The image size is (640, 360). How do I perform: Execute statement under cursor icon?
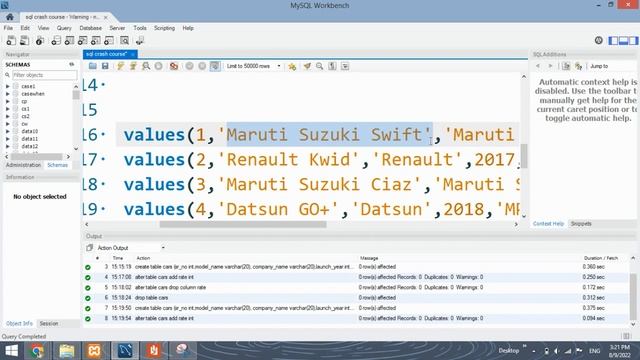coord(133,66)
